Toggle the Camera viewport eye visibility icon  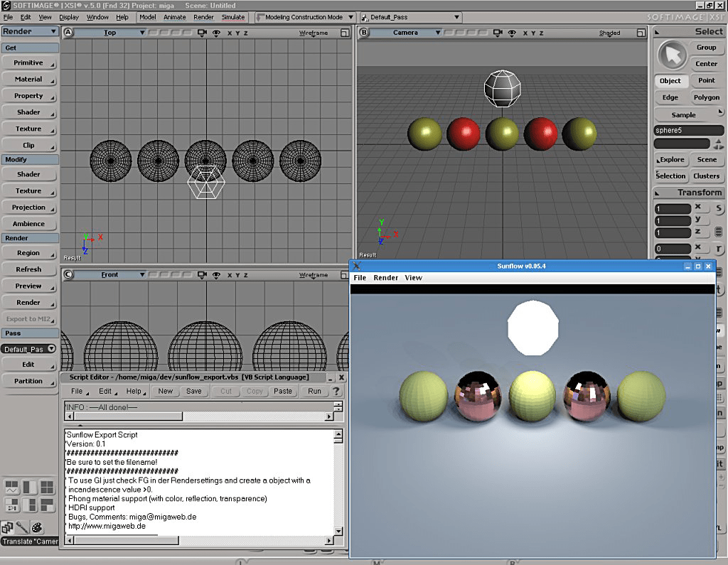coord(512,33)
